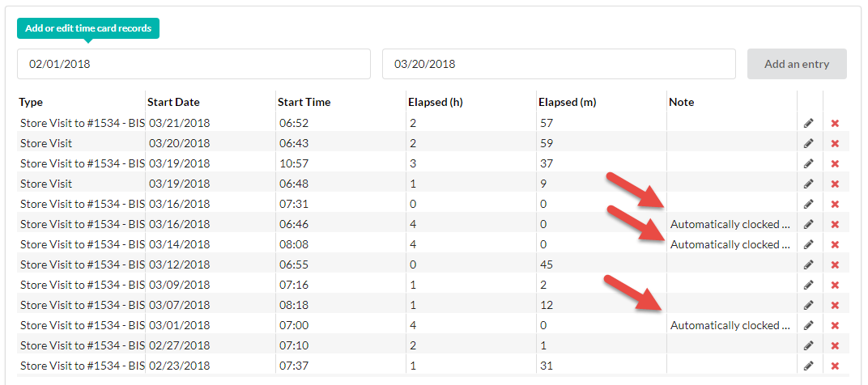Viewport: 868px width, 385px height.
Task: Delete the 03/19/2018 06:48 Store Visit entry
Action: pyautogui.click(x=836, y=184)
